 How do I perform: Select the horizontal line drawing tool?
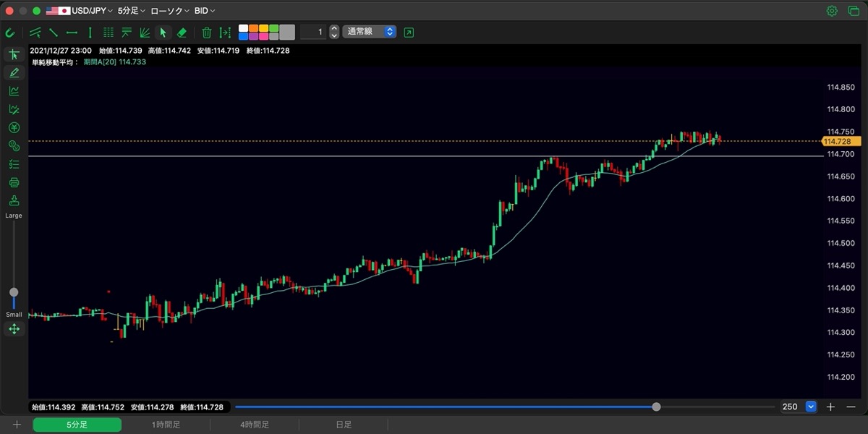[72, 32]
